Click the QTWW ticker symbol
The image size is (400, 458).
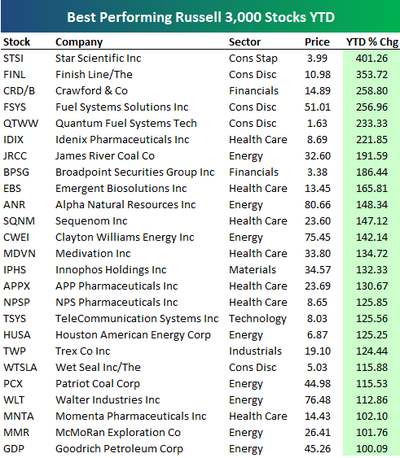point(21,123)
